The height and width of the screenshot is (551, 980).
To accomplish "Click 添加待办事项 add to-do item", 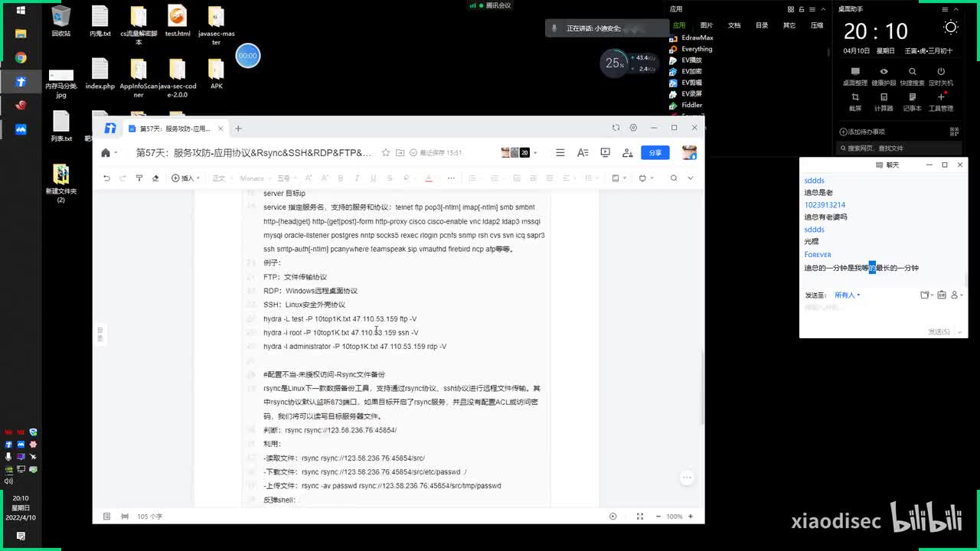I will pos(862,132).
